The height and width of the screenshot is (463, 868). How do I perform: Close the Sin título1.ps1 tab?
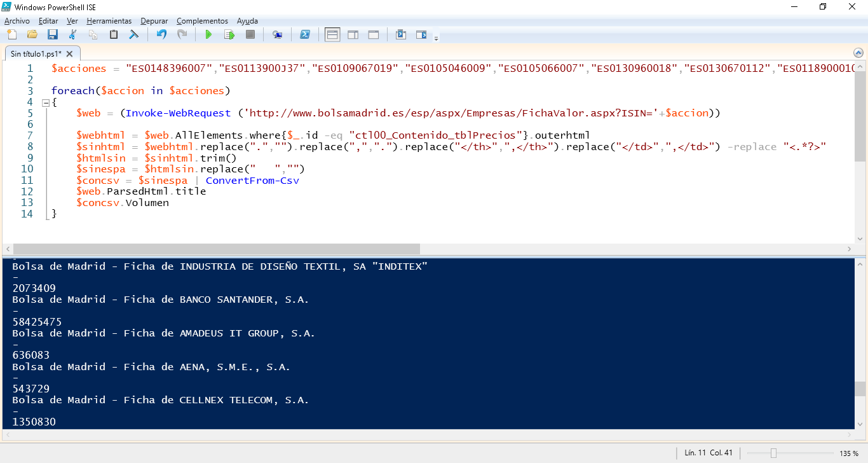70,54
